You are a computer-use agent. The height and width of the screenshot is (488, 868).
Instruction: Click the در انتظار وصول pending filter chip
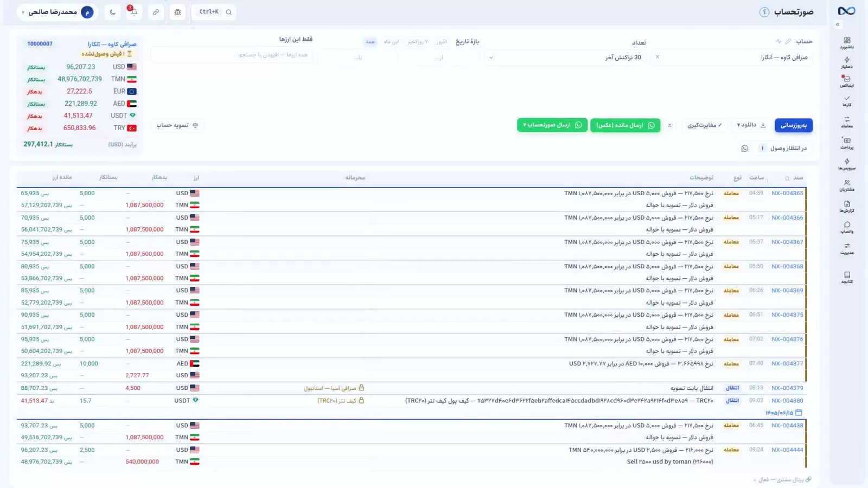click(x=782, y=149)
